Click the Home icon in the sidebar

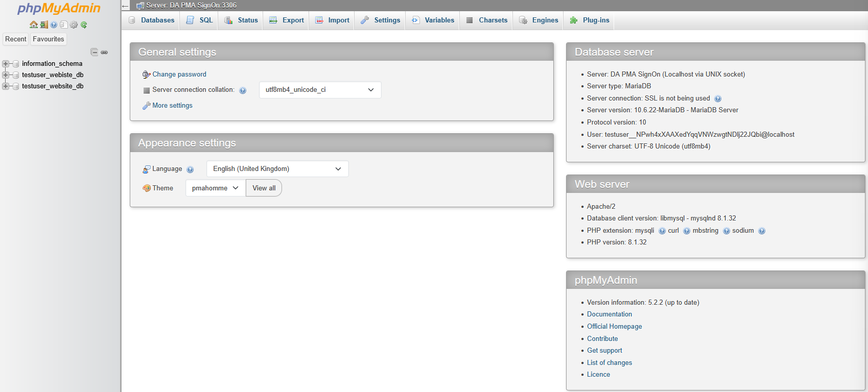(x=34, y=24)
